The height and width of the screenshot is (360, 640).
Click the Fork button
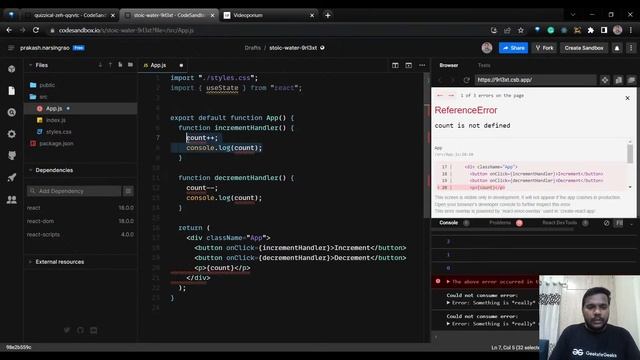coord(544,48)
